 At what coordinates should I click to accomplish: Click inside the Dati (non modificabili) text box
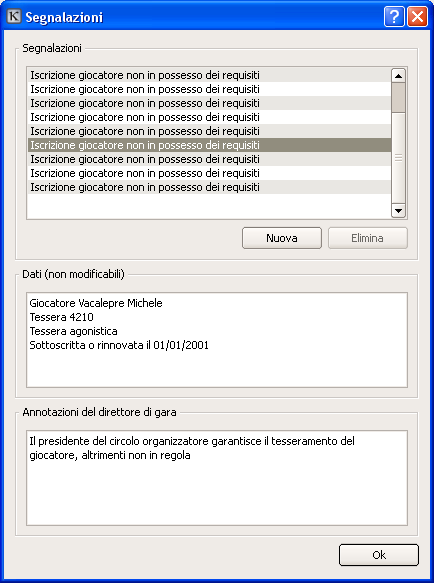[217, 340]
